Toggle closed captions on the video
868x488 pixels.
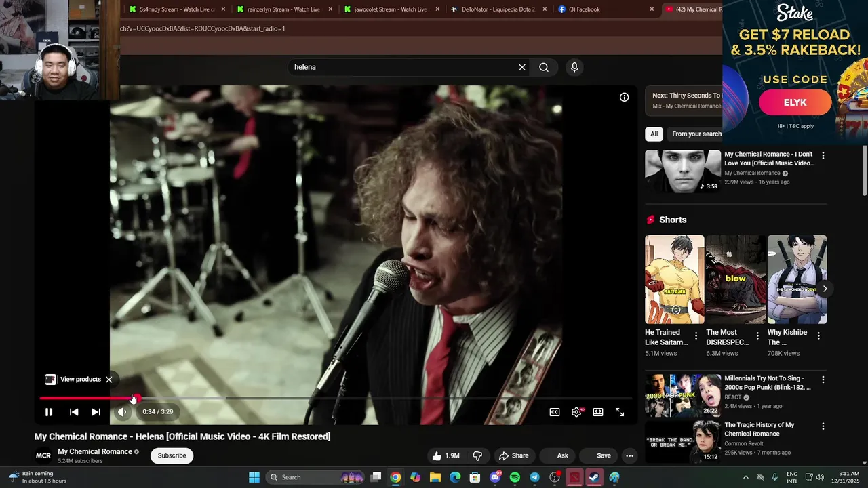[555, 412]
